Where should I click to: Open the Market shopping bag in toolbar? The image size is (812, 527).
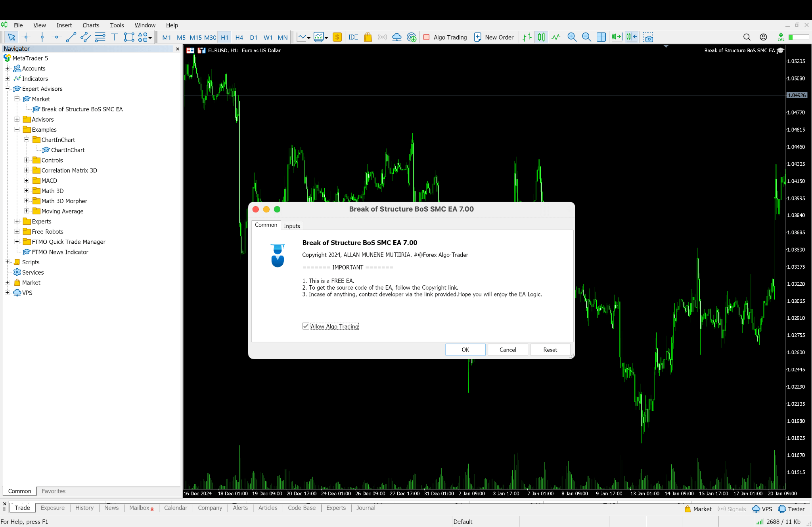pos(368,37)
